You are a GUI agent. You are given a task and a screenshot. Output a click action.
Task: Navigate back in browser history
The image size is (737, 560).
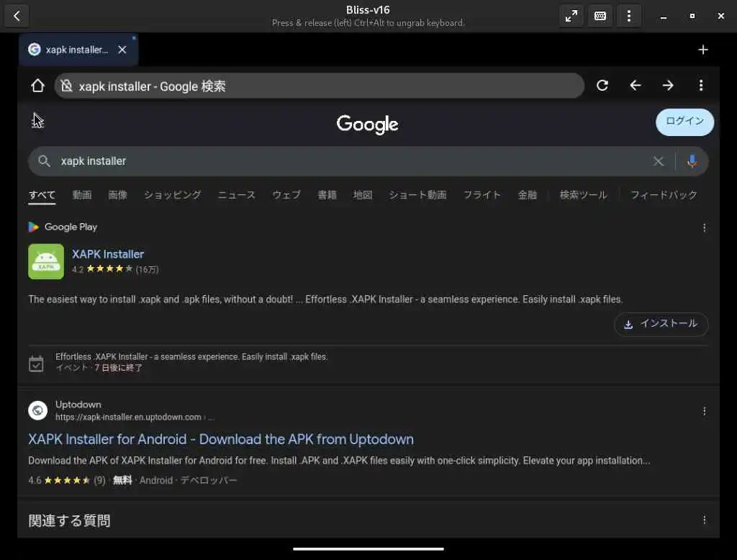coord(636,86)
